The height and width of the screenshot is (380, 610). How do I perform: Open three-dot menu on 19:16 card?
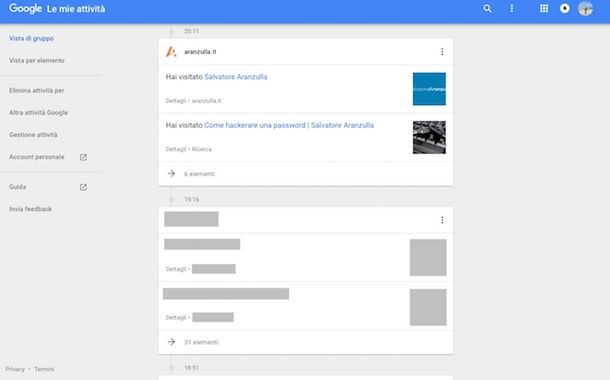(x=442, y=220)
